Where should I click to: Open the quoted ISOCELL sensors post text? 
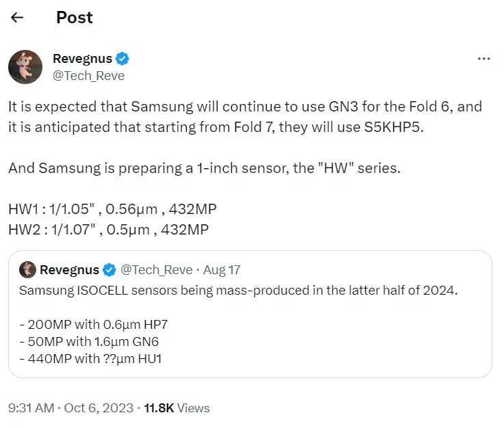[237, 291]
